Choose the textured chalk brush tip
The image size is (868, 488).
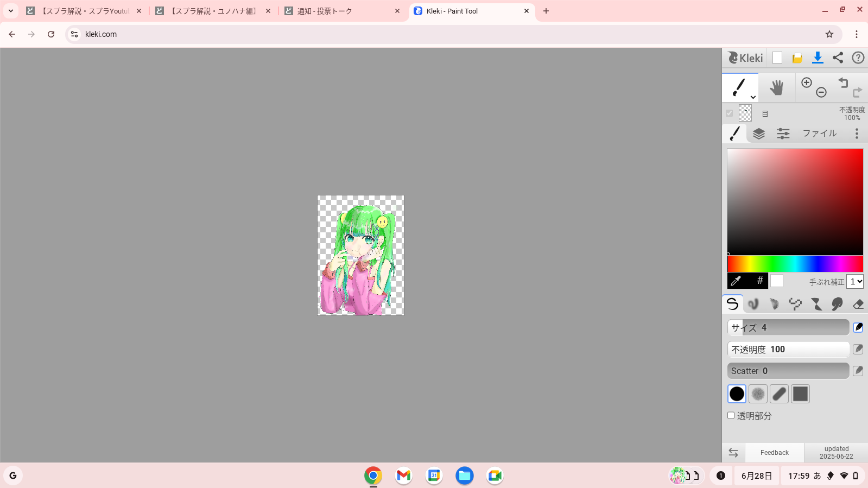[x=758, y=394]
